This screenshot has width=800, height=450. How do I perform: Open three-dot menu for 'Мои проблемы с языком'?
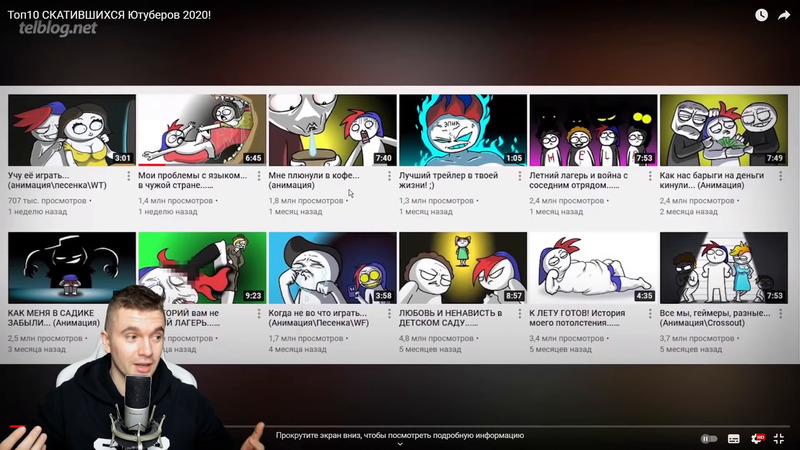[x=259, y=176]
